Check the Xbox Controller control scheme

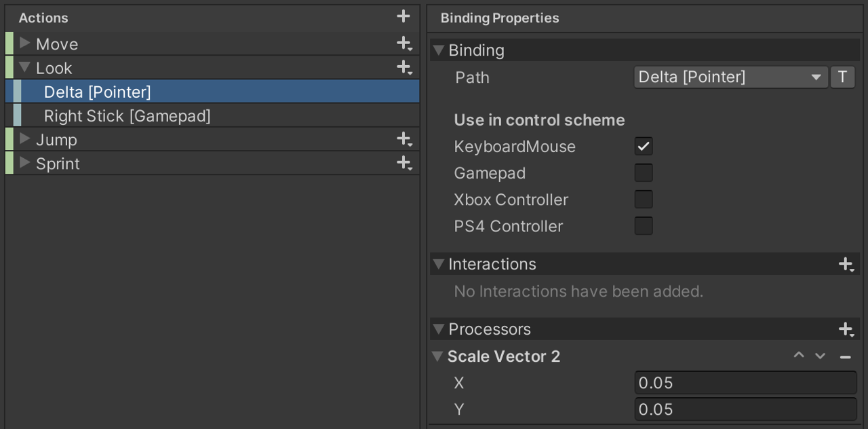643,199
